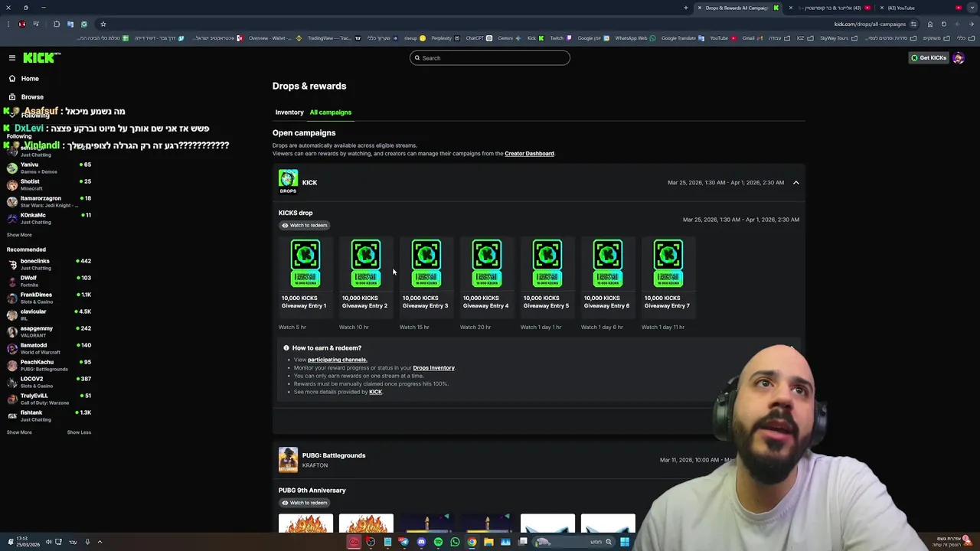Click the Windows Start button
980x551 pixels.
[625, 542]
